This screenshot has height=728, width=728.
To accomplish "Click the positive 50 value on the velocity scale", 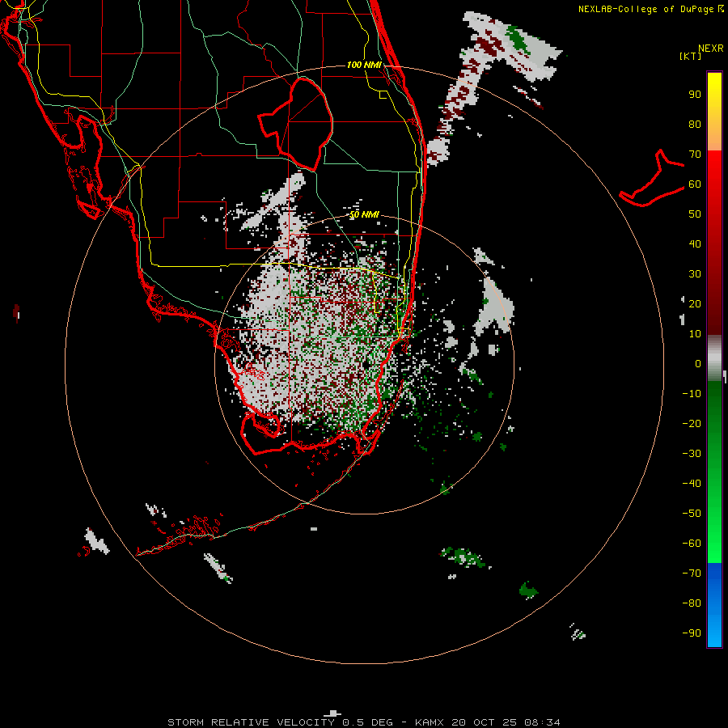I will pos(695,214).
